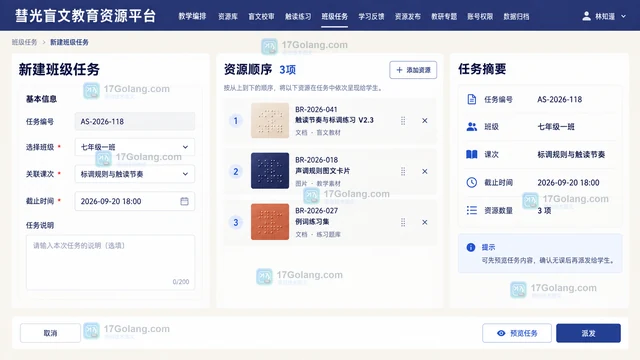Click the clock icon beside 截止时间 in summary
This screenshot has height=360, width=640.
click(x=471, y=182)
